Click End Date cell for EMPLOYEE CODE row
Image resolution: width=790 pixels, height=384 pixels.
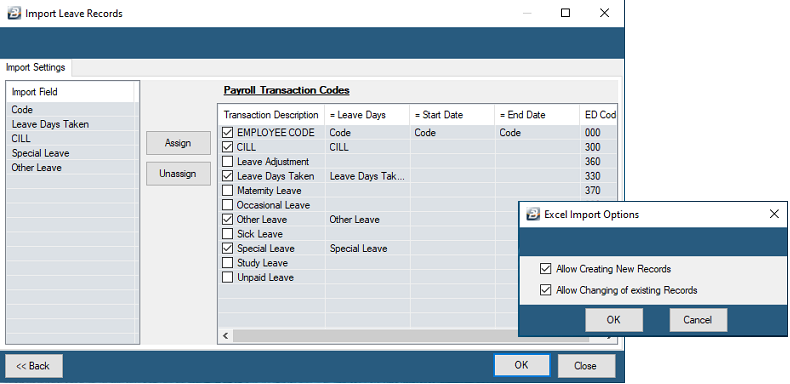click(538, 133)
